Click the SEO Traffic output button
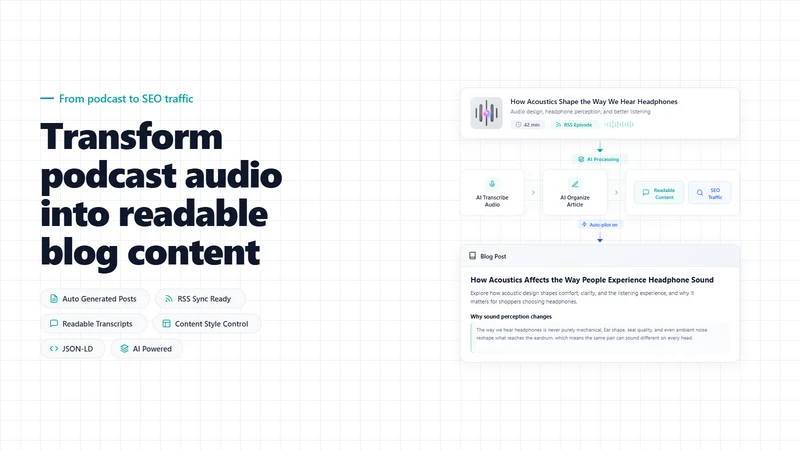Image resolution: width=800 pixels, height=450 pixels. click(x=710, y=193)
